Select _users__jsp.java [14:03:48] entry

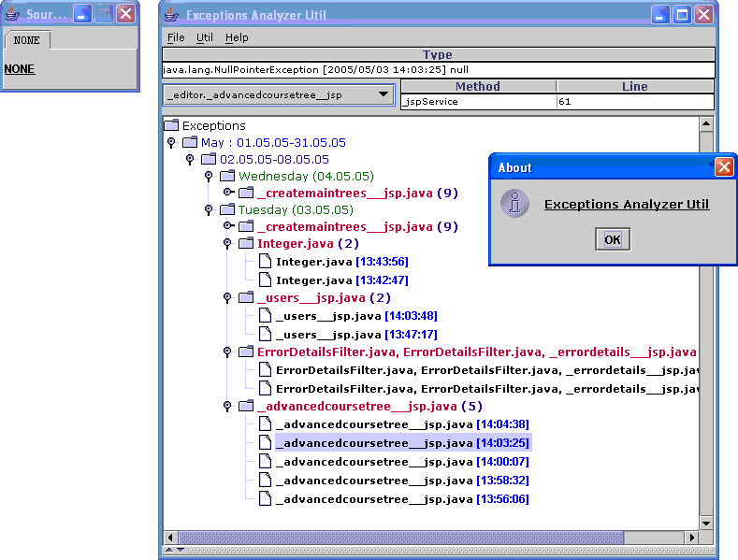[x=356, y=316]
